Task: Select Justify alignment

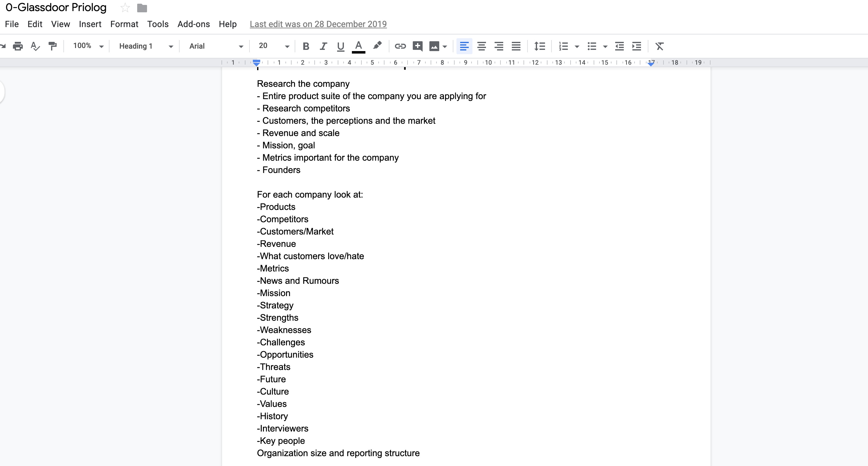Action: tap(516, 46)
